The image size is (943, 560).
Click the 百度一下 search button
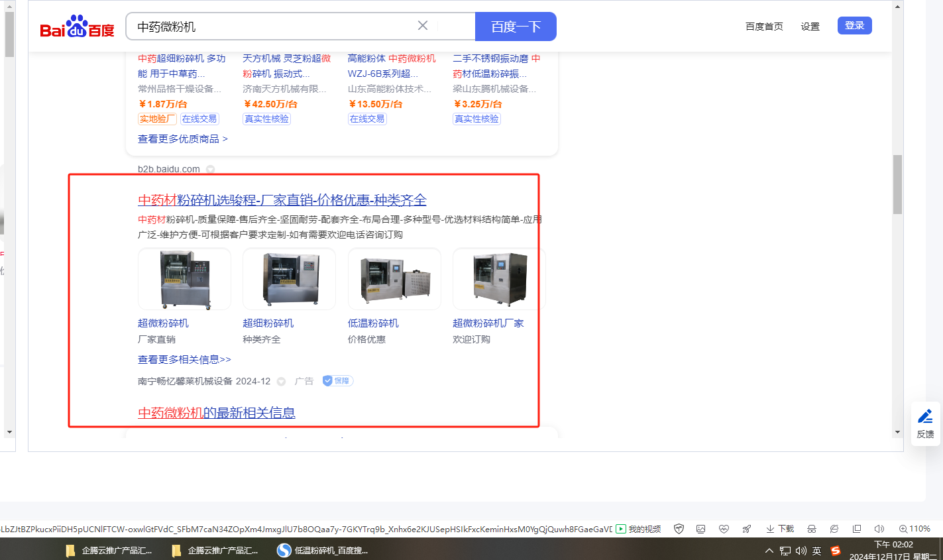[516, 27]
